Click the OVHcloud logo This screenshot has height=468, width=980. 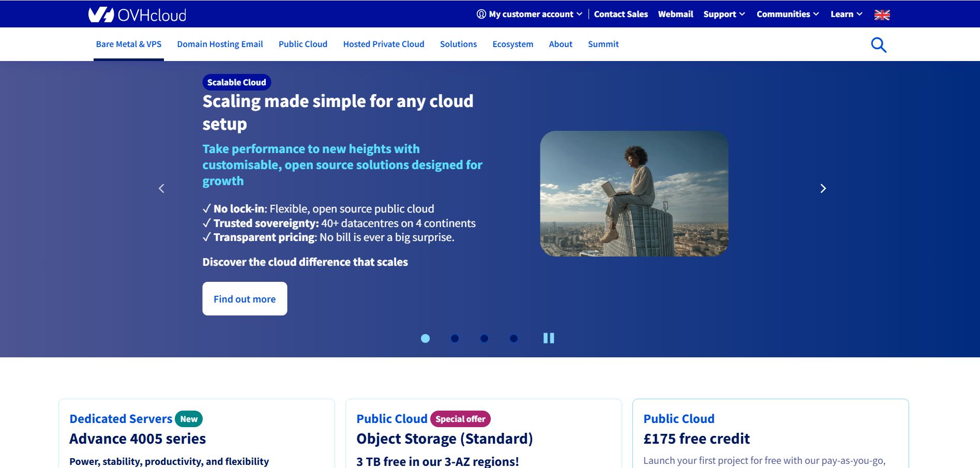[137, 14]
